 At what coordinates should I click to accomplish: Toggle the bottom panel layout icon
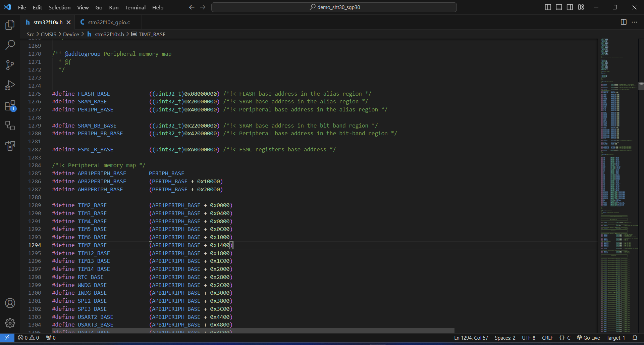(559, 7)
